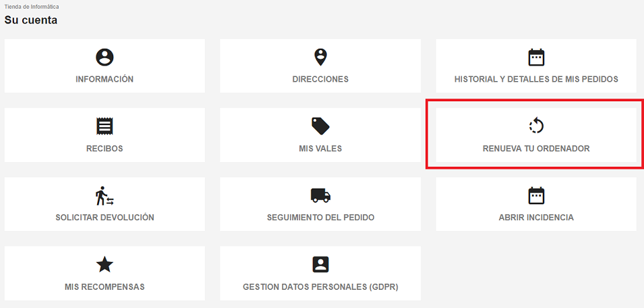Image resolution: width=644 pixels, height=308 pixels.
Task: Open the MIS VALES link
Action: pyautogui.click(x=320, y=149)
